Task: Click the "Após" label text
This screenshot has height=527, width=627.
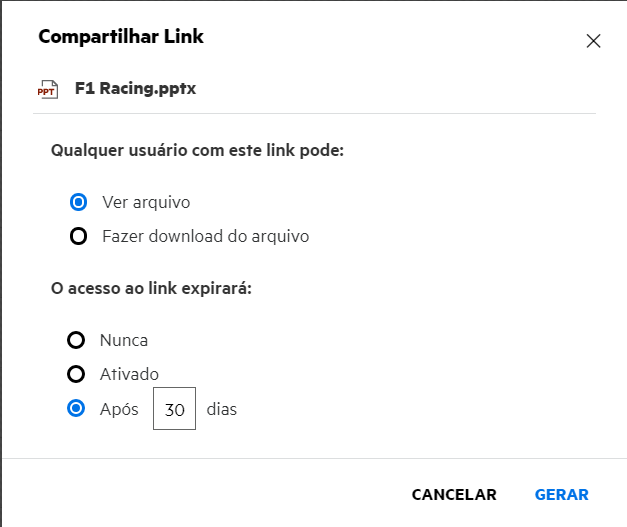Action: pyautogui.click(x=119, y=409)
